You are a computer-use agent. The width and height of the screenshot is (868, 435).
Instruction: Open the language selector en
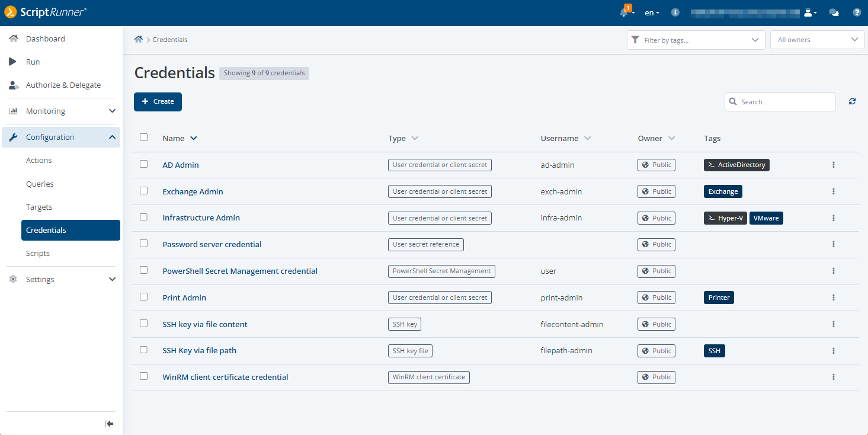click(652, 12)
